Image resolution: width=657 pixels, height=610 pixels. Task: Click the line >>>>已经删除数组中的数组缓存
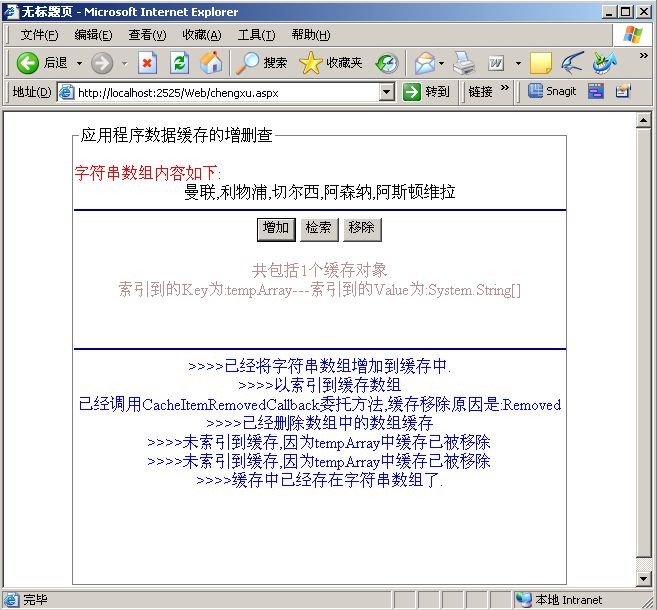pos(319,423)
